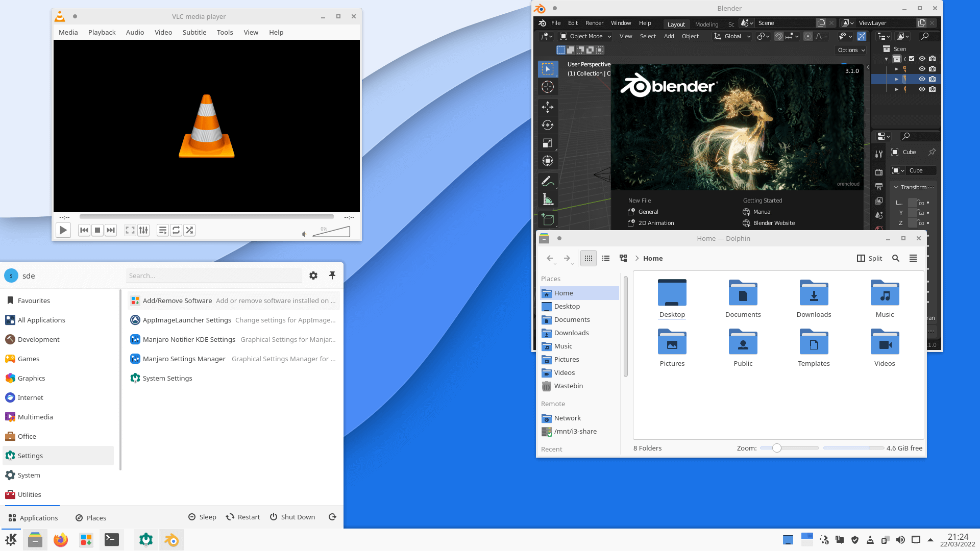Click the VLC toggle fullscreen icon
The height and width of the screenshot is (551, 980).
tap(130, 230)
